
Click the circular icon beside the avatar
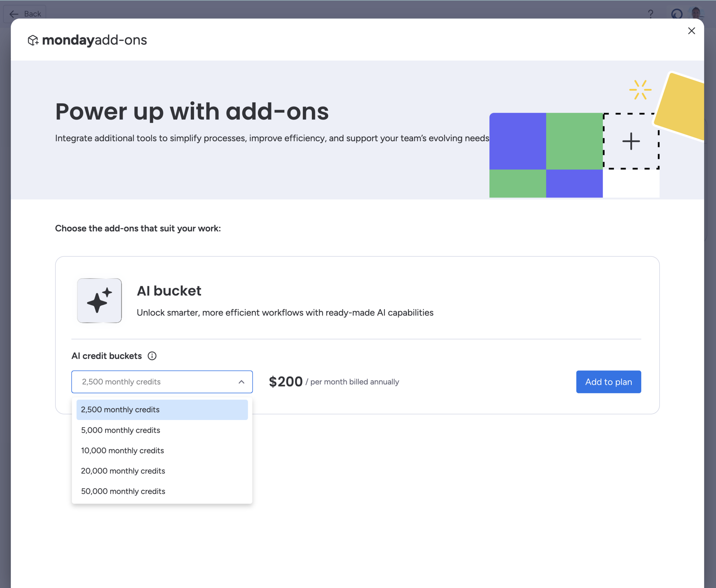677,14
